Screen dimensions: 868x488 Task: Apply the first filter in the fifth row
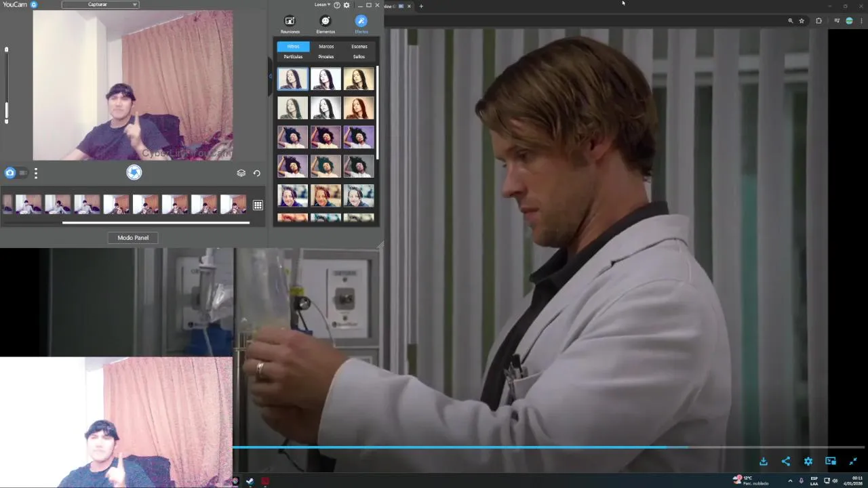tap(292, 195)
